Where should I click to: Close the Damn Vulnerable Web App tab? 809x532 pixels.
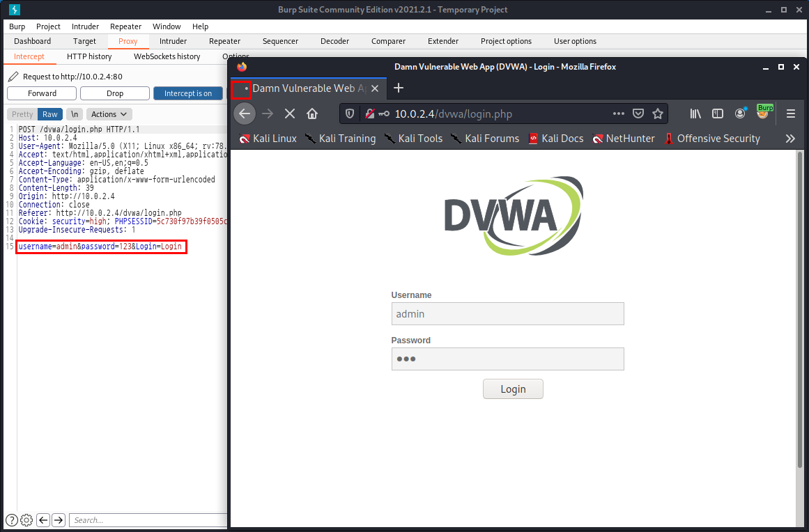pyautogui.click(x=375, y=88)
